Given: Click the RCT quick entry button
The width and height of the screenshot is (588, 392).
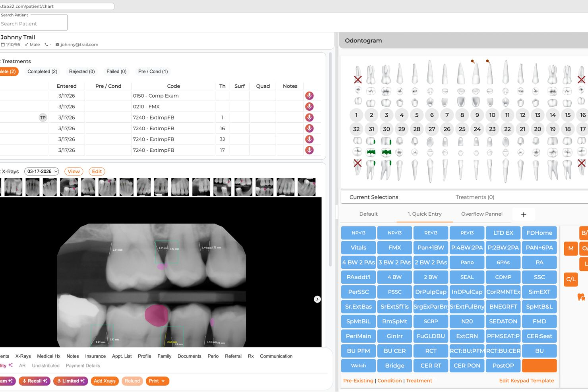Looking at the screenshot, I should [431, 351].
